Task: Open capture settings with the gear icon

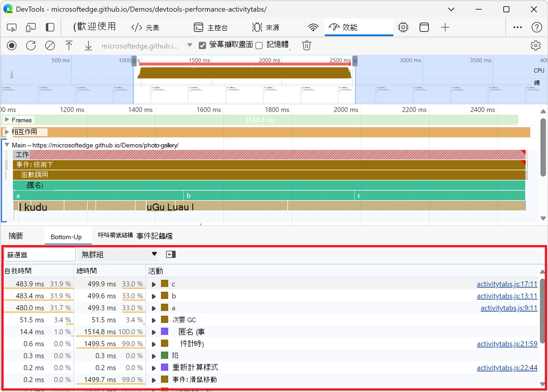Action: [536, 45]
